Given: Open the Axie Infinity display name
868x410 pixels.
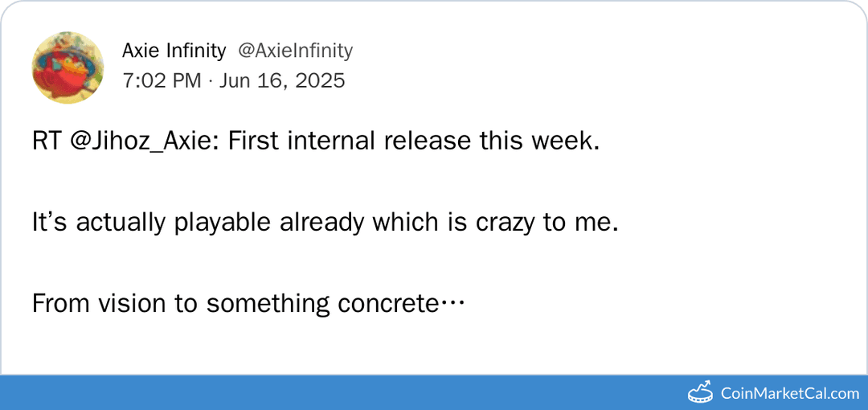Looking at the screenshot, I should 174,51.
